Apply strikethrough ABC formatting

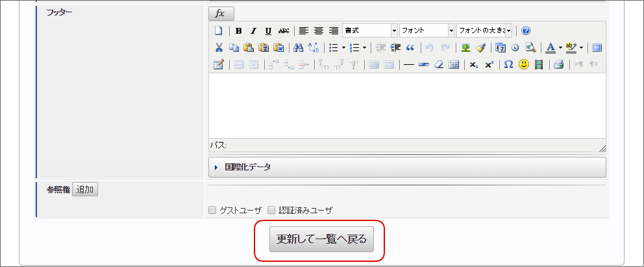tap(284, 30)
